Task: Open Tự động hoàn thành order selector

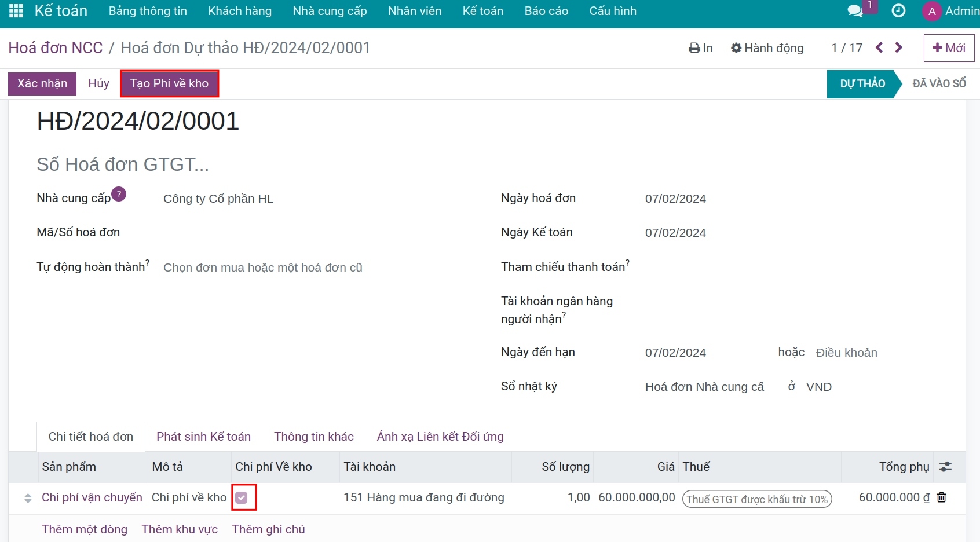Action: 262,267
